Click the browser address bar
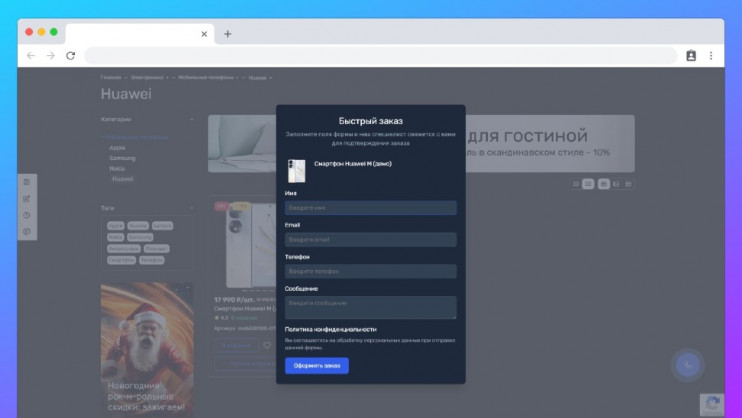The width and height of the screenshot is (742, 418). coord(381,56)
